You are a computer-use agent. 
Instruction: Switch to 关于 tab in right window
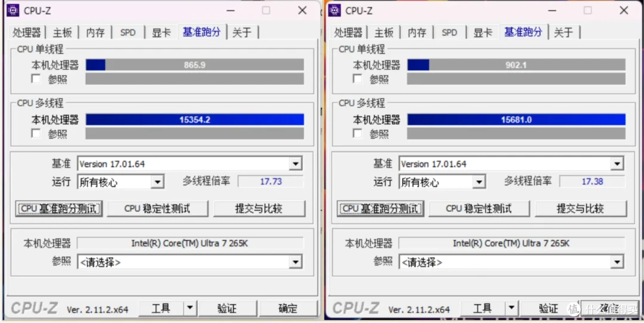[563, 32]
